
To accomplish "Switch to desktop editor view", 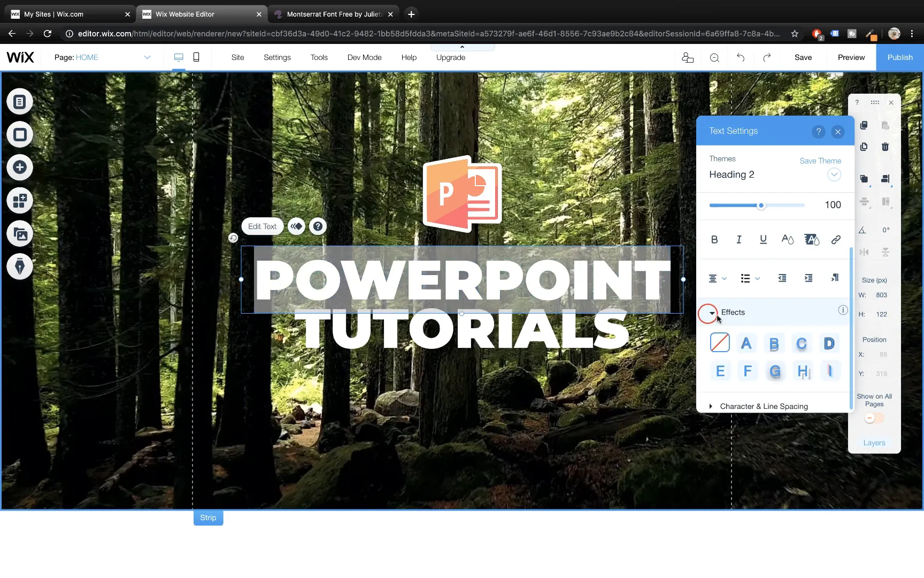I will tap(179, 57).
